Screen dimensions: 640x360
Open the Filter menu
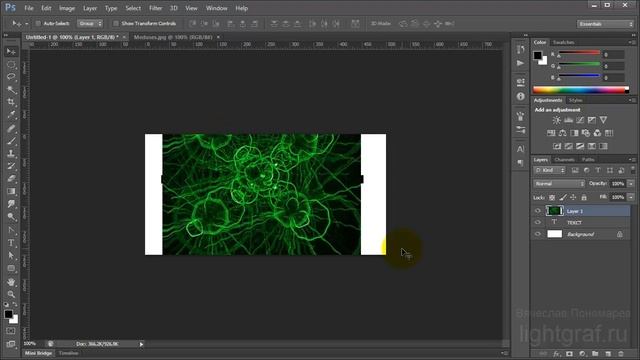pyautogui.click(x=156, y=8)
